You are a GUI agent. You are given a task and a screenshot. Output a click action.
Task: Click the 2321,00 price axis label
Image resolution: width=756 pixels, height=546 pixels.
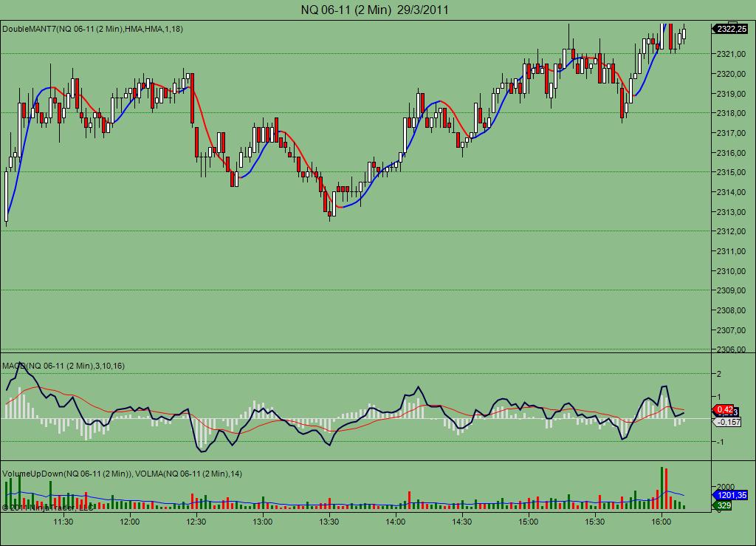coord(732,54)
